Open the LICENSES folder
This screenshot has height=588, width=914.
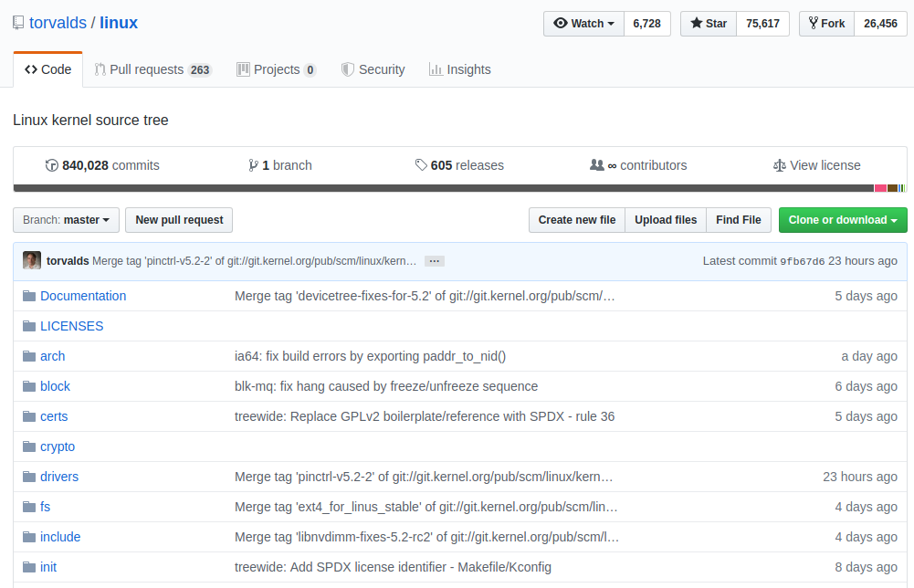pyautogui.click(x=72, y=326)
